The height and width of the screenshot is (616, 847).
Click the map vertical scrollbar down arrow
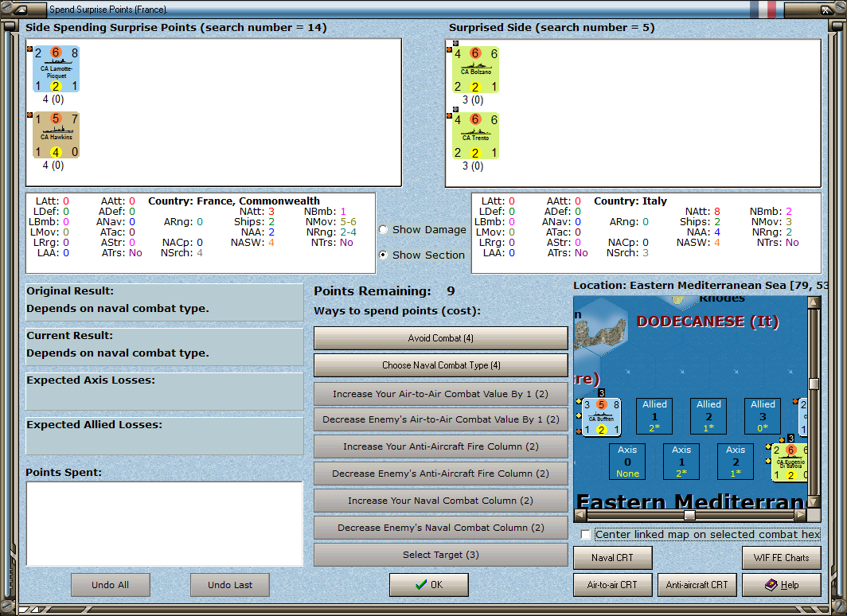coord(814,502)
